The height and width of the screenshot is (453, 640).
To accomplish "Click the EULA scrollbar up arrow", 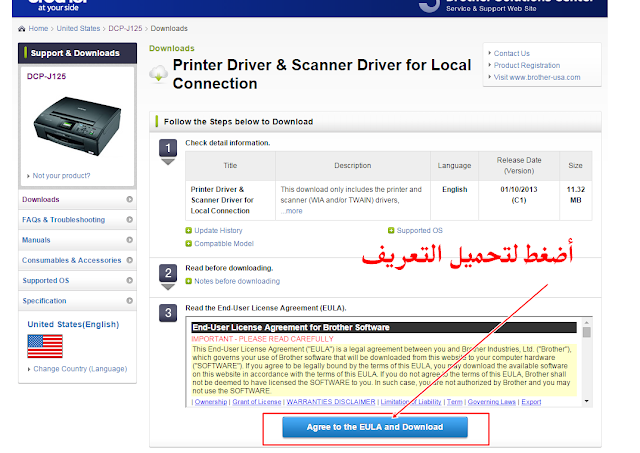I will [x=587, y=322].
